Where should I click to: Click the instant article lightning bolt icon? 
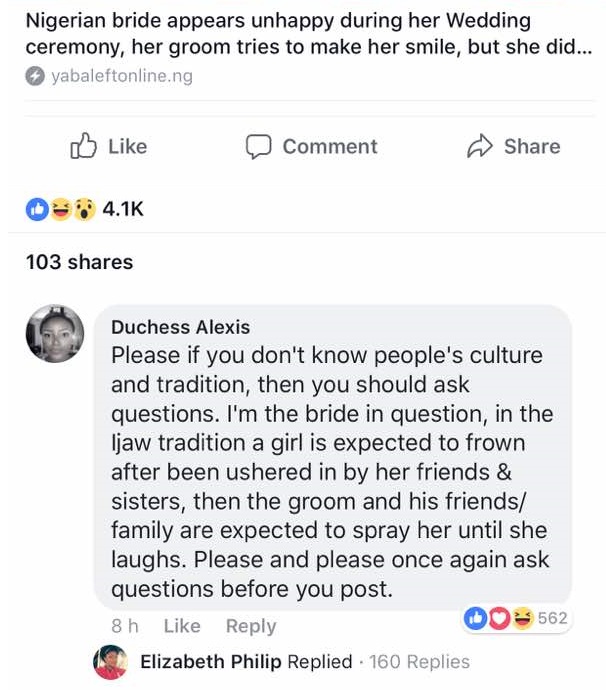[36, 76]
